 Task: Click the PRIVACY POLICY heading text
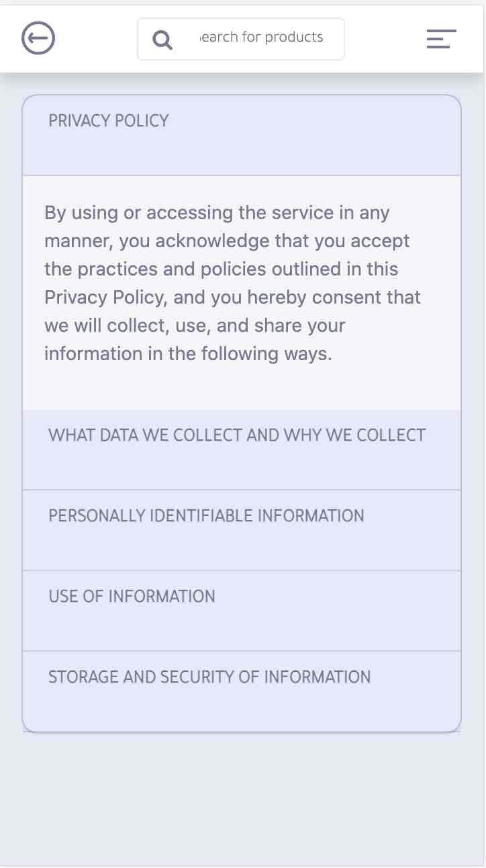[109, 121]
